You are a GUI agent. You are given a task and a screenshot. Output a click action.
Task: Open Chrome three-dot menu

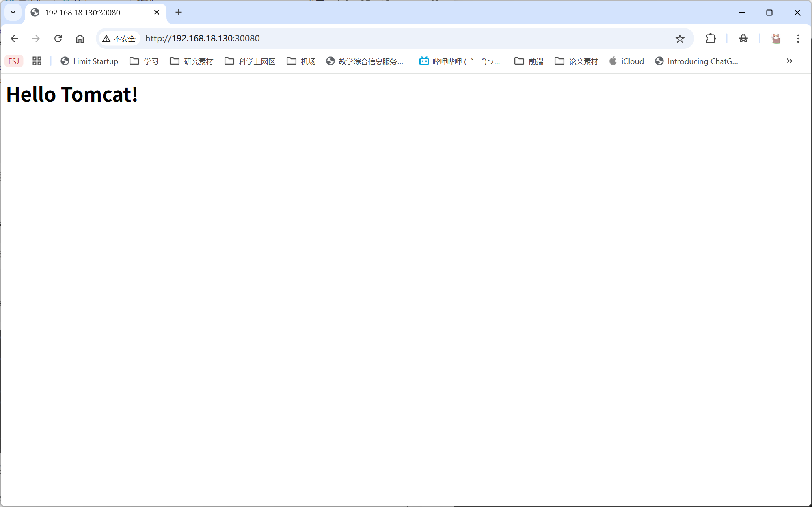pyautogui.click(x=798, y=39)
